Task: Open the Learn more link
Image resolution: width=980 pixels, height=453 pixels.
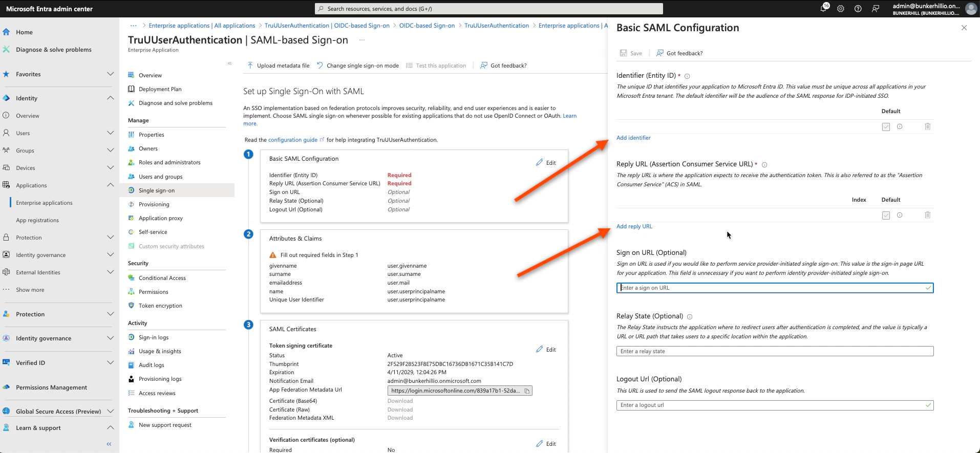Action: [569, 116]
